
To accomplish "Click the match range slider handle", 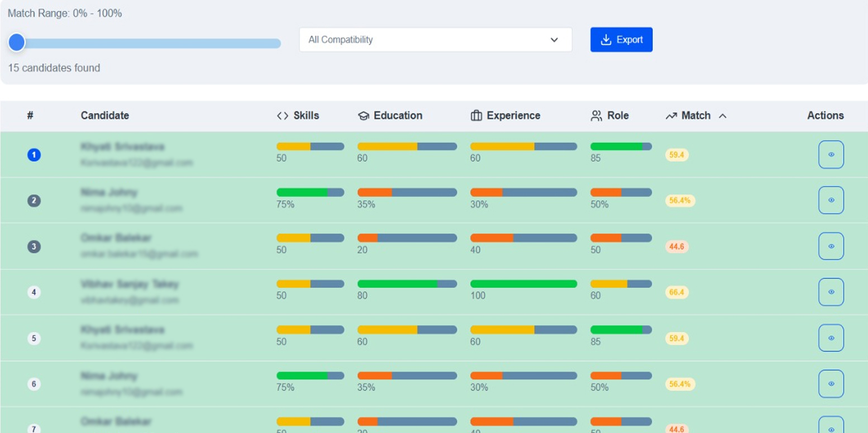I will pos(17,42).
